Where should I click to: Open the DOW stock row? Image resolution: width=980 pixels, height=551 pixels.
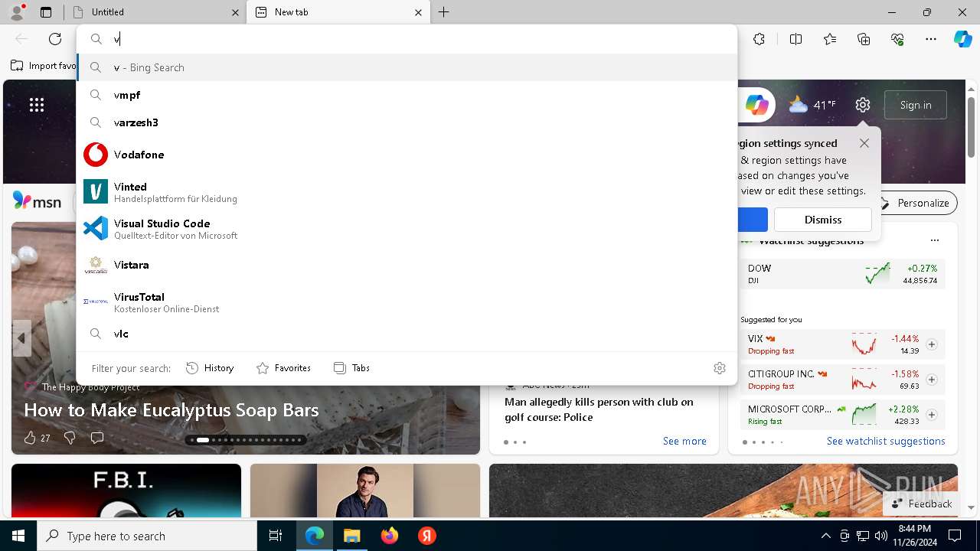pyautogui.click(x=843, y=274)
